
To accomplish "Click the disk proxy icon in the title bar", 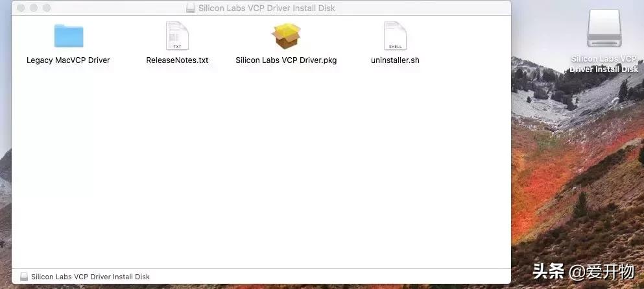I will point(190,8).
